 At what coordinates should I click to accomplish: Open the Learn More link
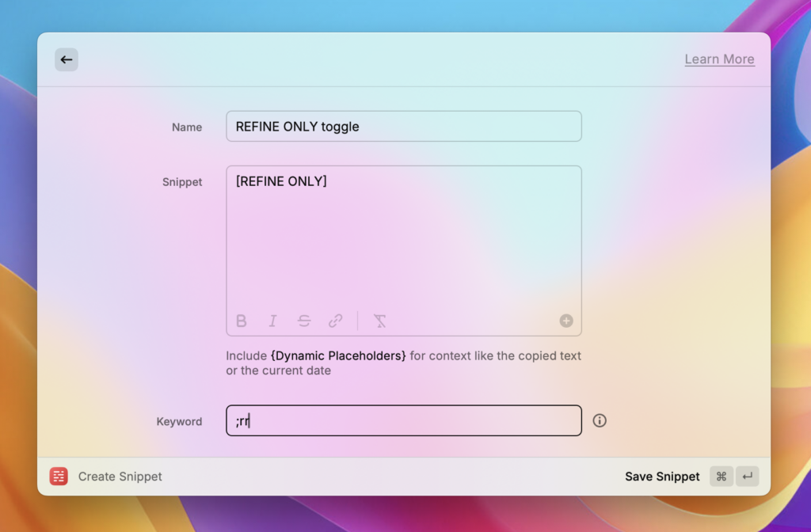(x=719, y=59)
